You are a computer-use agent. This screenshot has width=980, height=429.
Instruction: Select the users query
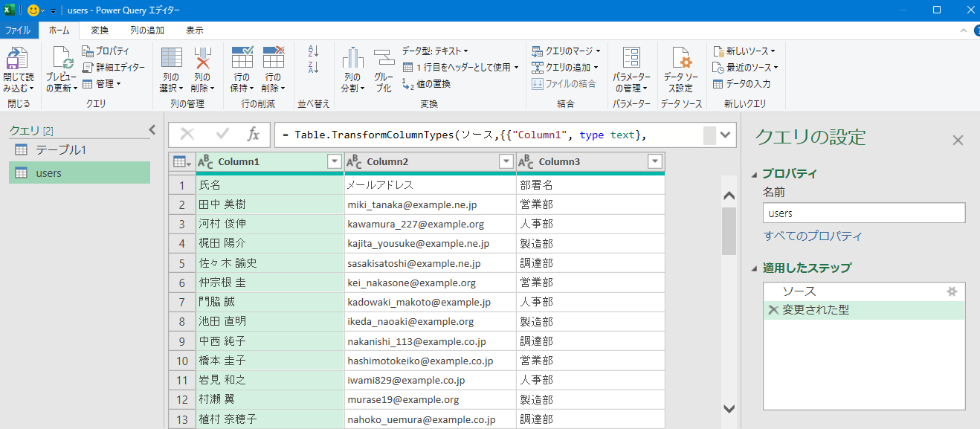click(x=79, y=172)
